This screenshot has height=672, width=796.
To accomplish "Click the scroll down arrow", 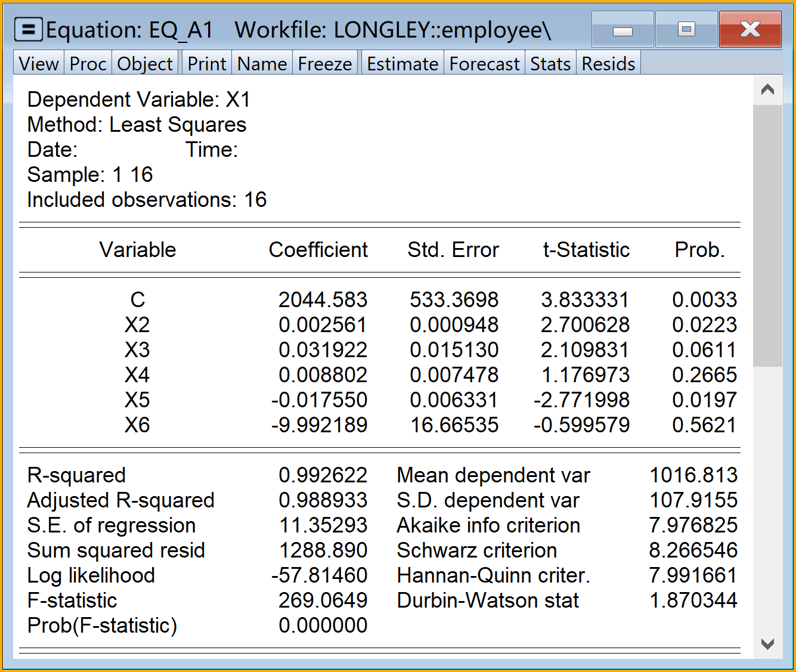I will [767, 644].
